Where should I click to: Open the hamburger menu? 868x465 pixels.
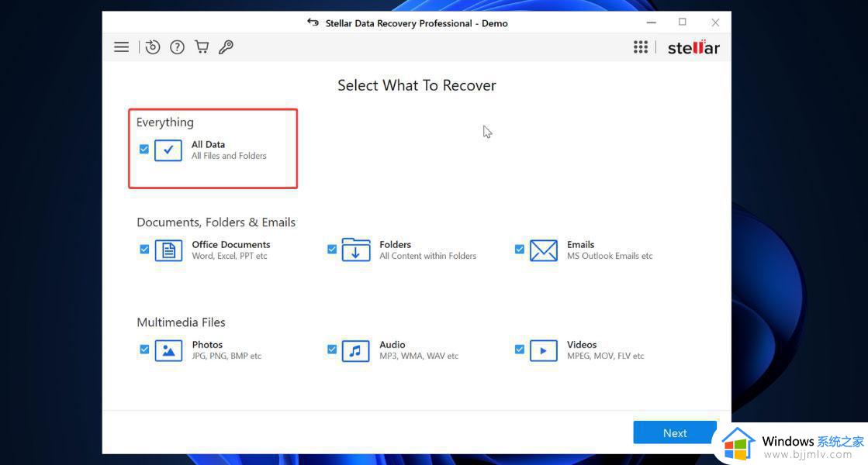point(121,47)
